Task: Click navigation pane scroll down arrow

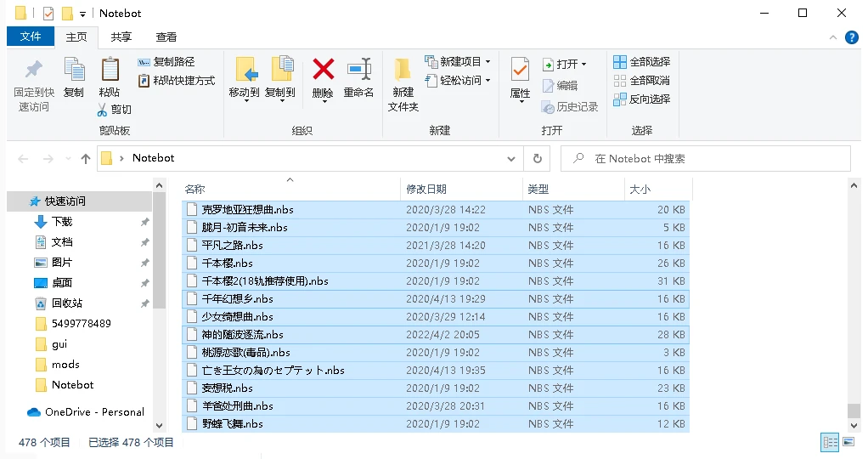Action: (x=159, y=426)
